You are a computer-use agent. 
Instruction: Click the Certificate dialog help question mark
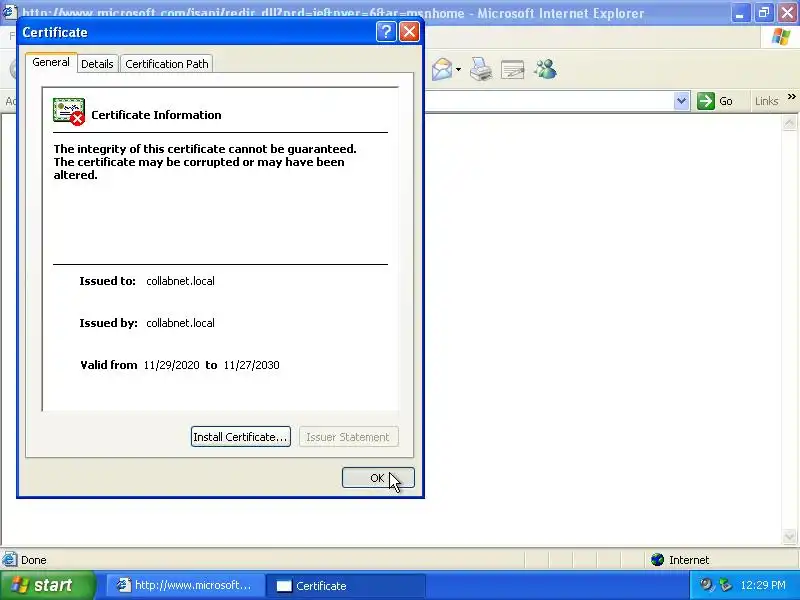point(386,32)
